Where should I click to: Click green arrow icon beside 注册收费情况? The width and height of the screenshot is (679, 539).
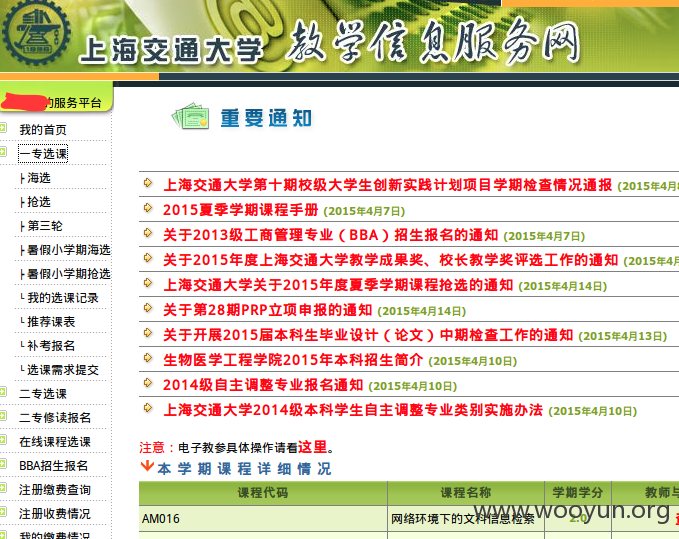pyautogui.click(x=3, y=512)
